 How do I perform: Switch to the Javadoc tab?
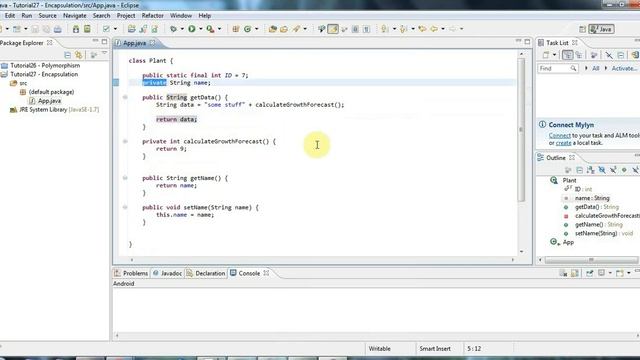pos(167,273)
